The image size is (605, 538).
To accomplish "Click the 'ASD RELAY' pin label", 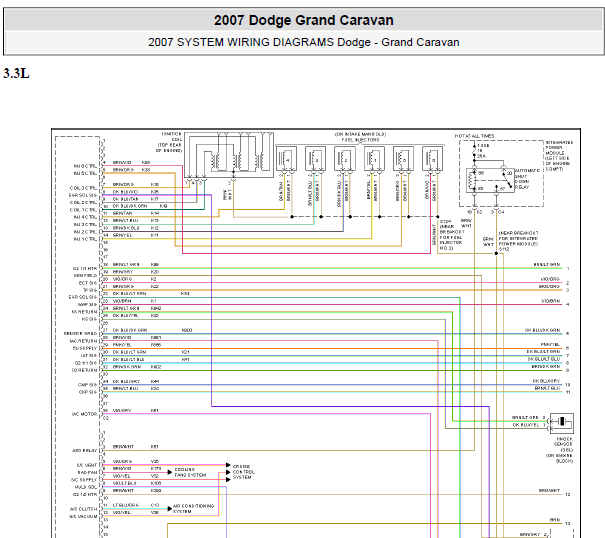I will pyautogui.click(x=84, y=451).
